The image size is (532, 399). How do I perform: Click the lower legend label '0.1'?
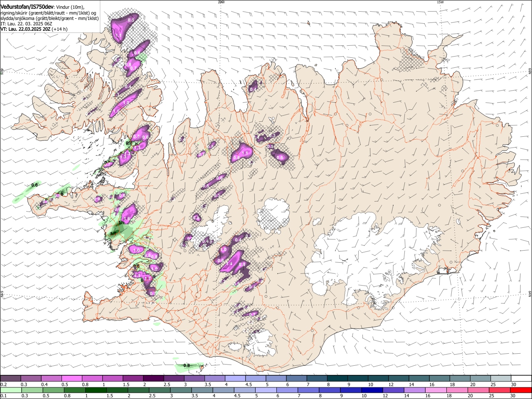(x=3, y=396)
